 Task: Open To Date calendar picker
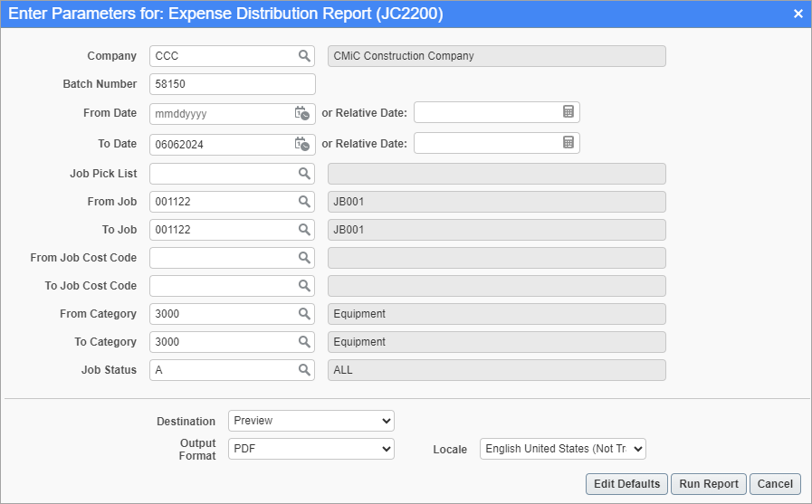coord(302,144)
